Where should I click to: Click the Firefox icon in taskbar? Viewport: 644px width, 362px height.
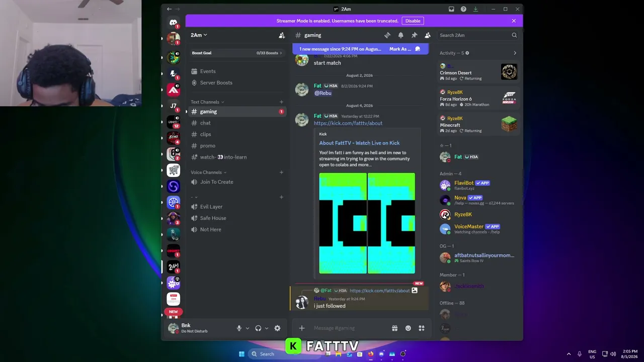click(x=370, y=354)
